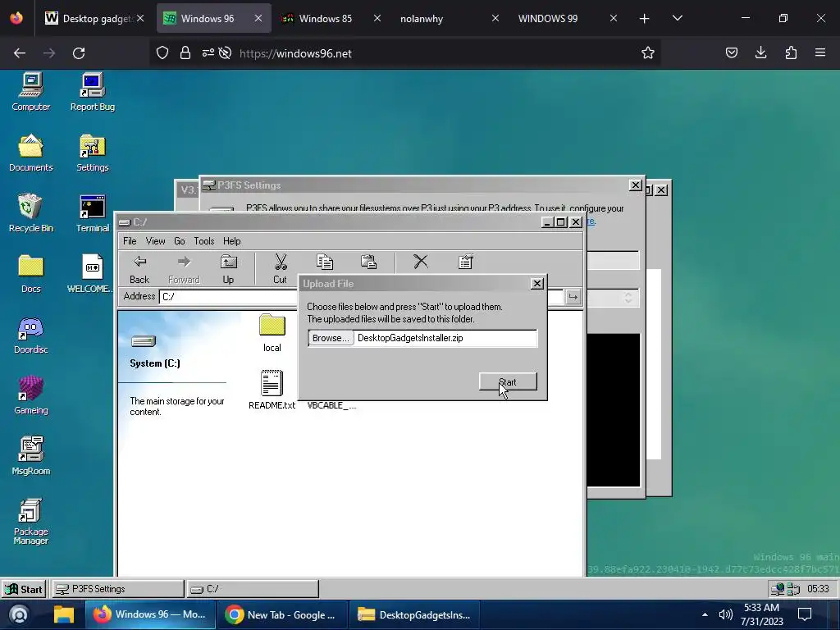Open Firefox downloads panel
Image resolution: width=840 pixels, height=630 pixels.
[760, 52]
